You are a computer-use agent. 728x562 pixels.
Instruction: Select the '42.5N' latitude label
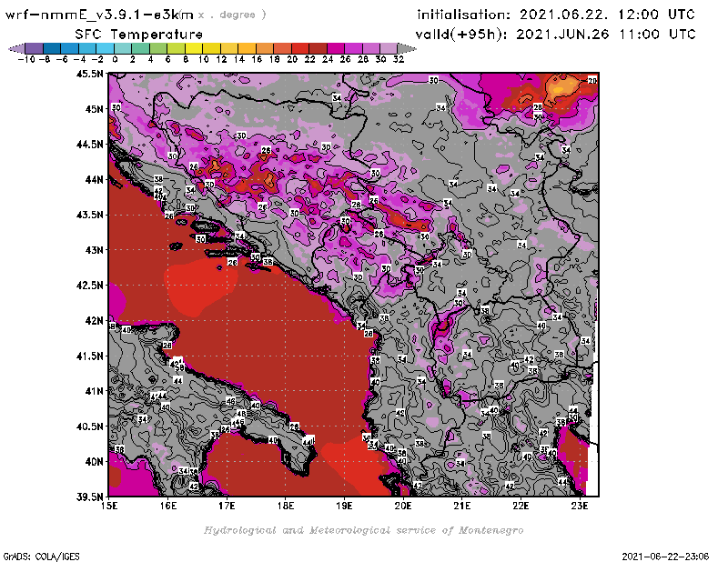coord(89,286)
